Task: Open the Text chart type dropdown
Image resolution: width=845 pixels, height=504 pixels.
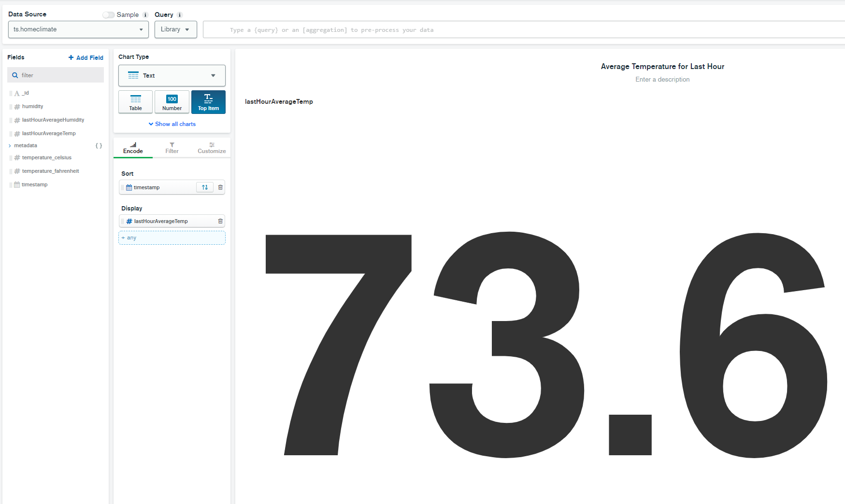Action: tap(172, 76)
